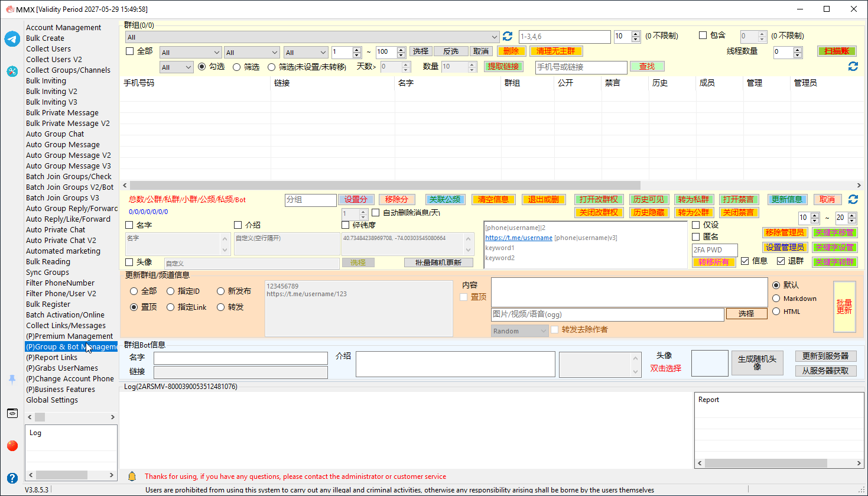Open the blue tools sidebar icon
The width and height of the screenshot is (868, 496).
[x=12, y=72]
